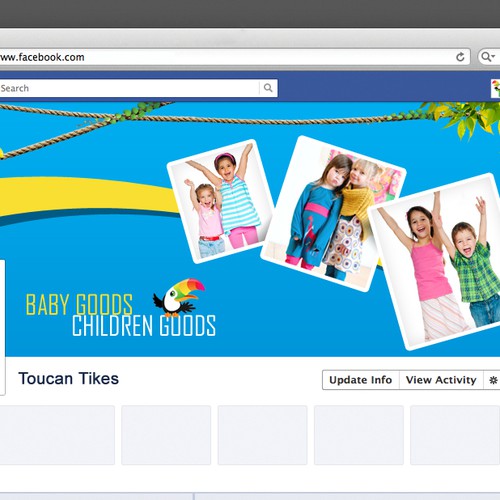The image size is (500, 500).
Task: Open photo of two girls hugging
Action: (x=333, y=213)
